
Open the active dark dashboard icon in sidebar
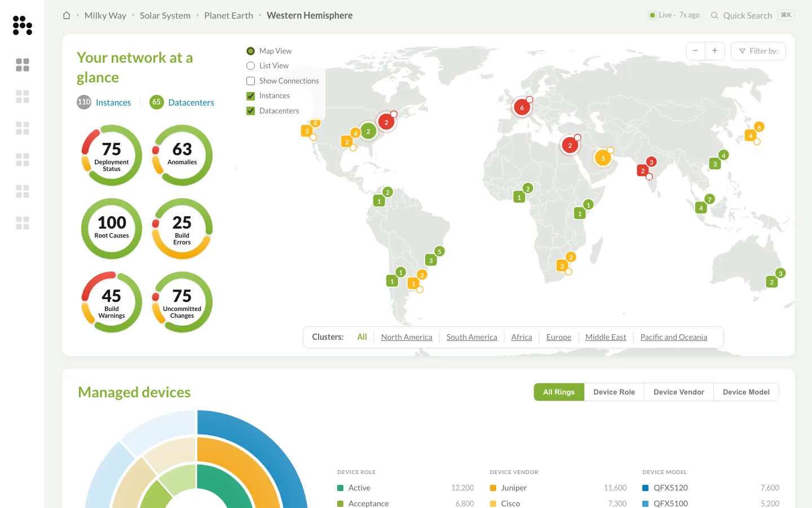tap(23, 65)
